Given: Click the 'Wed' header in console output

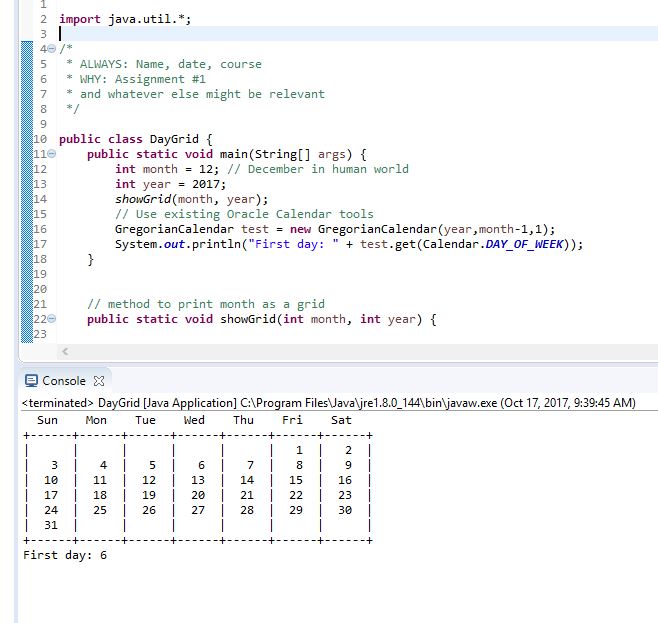Looking at the screenshot, I should (x=194, y=420).
